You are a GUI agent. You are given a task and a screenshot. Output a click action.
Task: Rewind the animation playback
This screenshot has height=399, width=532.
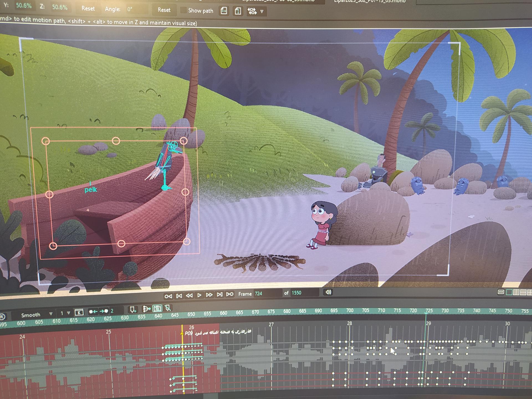point(189,296)
